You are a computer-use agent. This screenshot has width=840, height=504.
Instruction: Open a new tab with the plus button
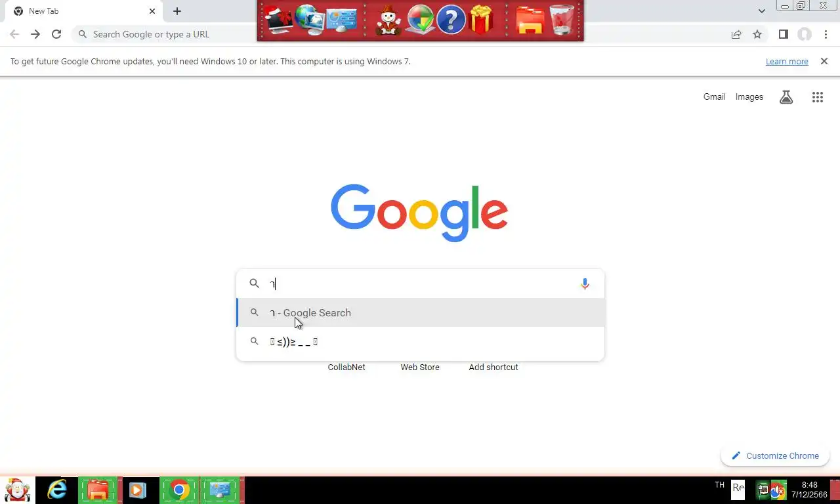click(x=177, y=11)
